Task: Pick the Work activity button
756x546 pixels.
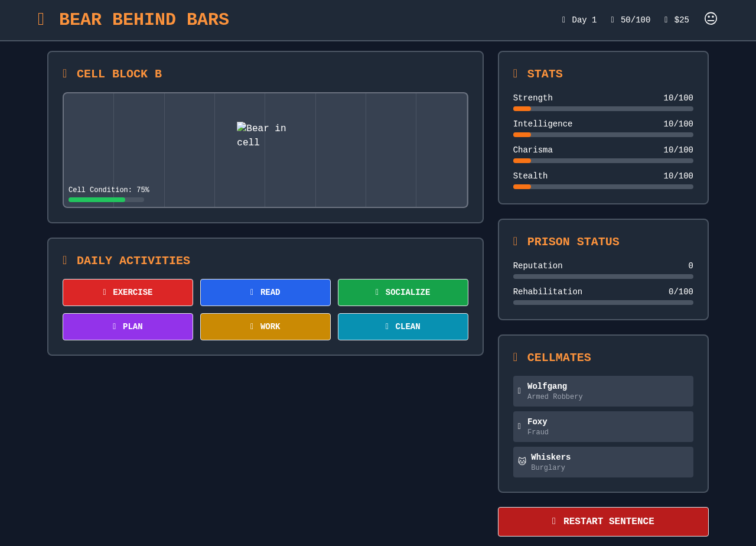Action: (x=265, y=327)
